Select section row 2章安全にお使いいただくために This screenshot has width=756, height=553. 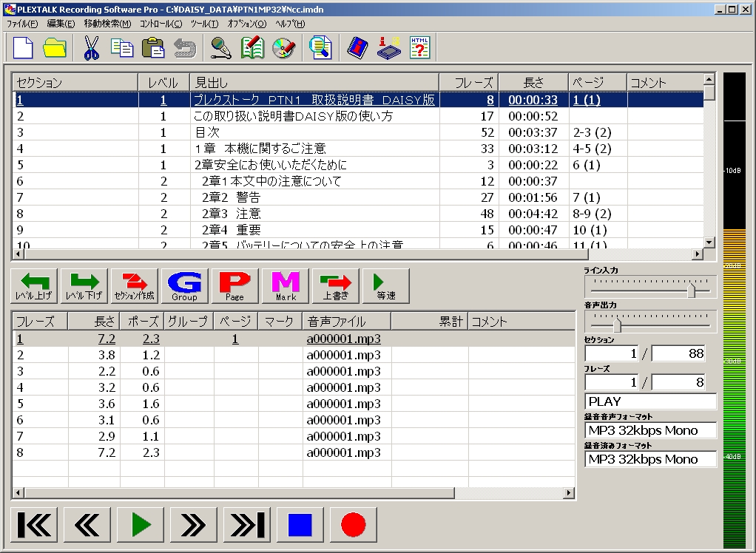[357, 165]
